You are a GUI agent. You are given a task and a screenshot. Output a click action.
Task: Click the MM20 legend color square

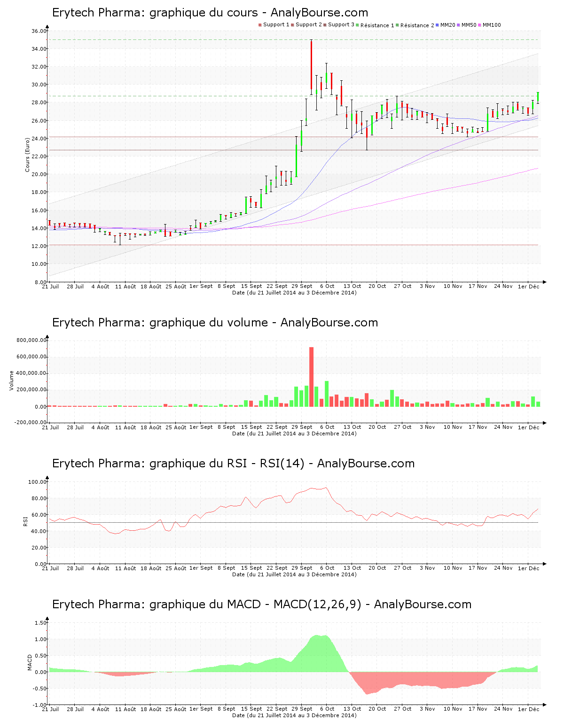coord(438,25)
